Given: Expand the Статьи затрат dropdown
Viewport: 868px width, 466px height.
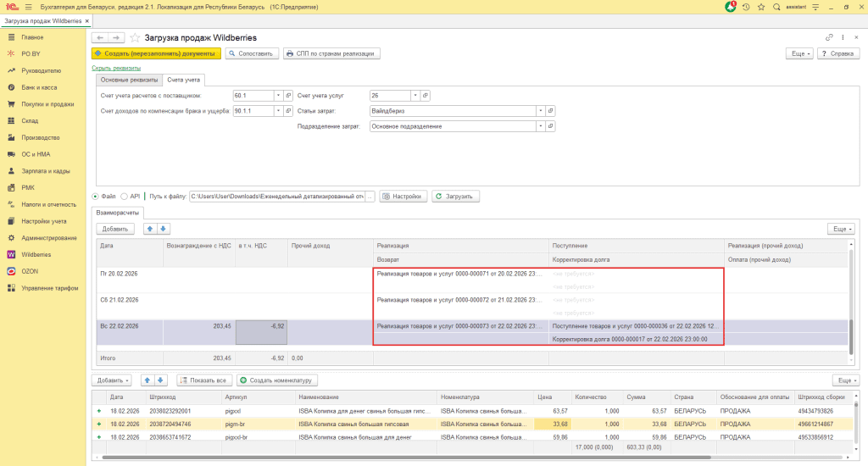Looking at the screenshot, I should pyautogui.click(x=539, y=111).
